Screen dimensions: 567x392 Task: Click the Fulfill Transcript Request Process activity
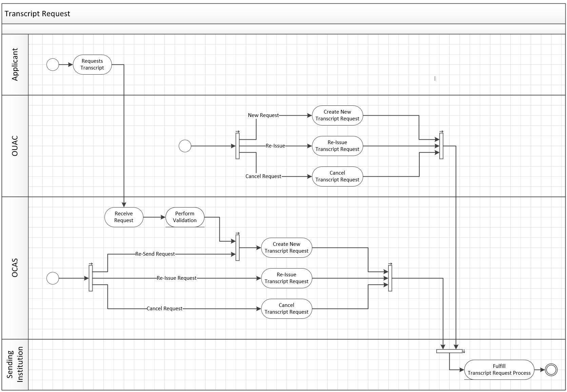click(x=499, y=370)
